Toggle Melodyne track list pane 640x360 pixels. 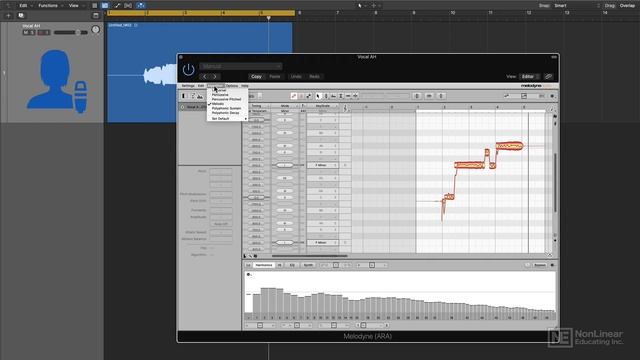(x=184, y=96)
